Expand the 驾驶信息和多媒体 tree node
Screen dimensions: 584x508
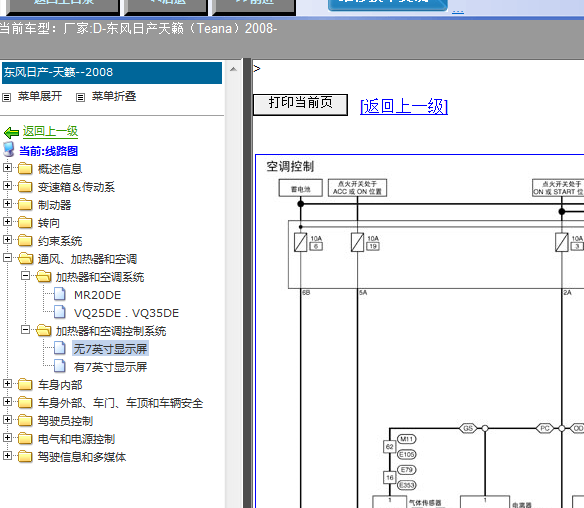[7, 455]
